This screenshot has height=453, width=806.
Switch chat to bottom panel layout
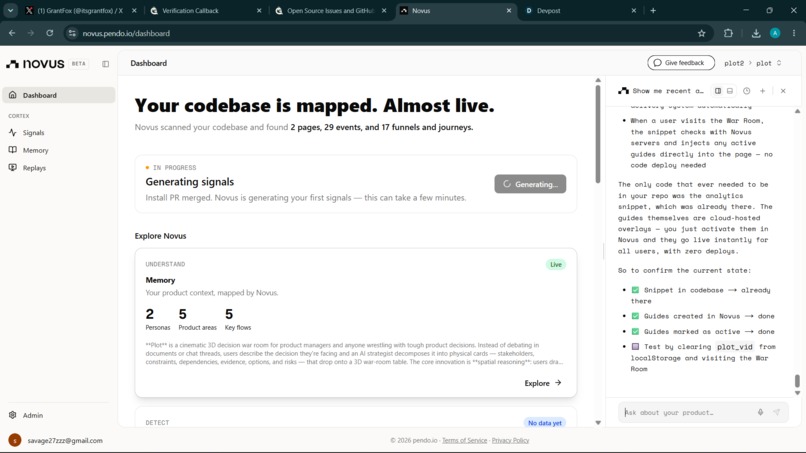pos(729,91)
